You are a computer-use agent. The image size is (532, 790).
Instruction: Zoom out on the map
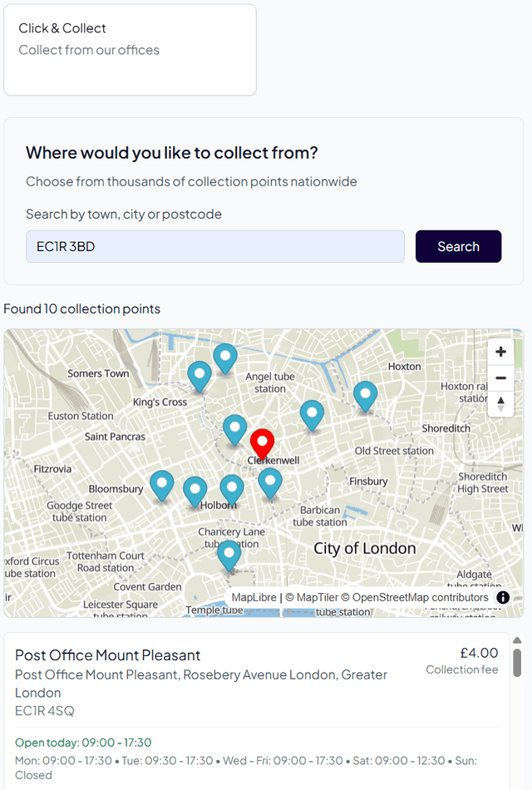tap(500, 378)
